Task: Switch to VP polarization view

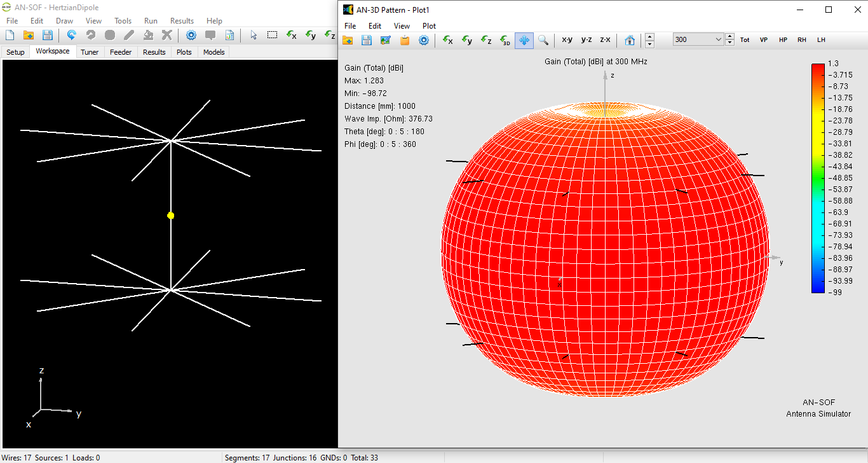Action: click(x=764, y=39)
